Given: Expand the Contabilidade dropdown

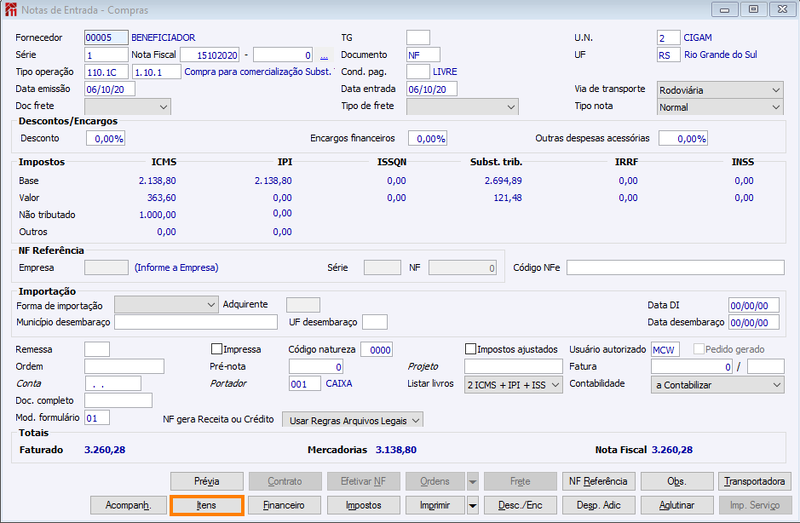Looking at the screenshot, I should (717, 385).
